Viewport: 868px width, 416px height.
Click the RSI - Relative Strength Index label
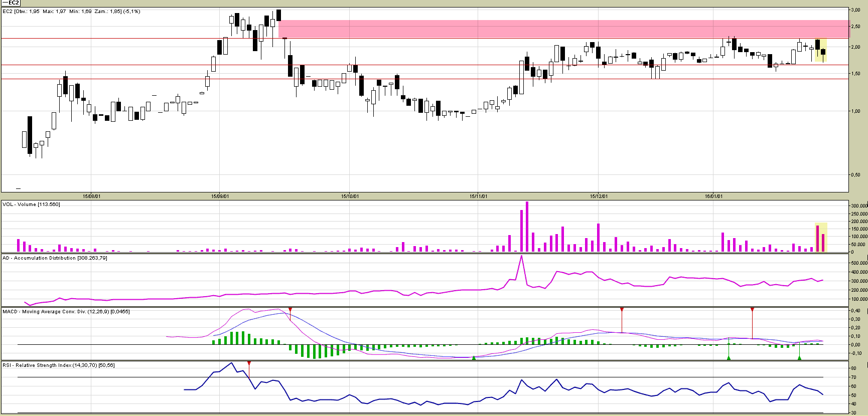pos(58,365)
